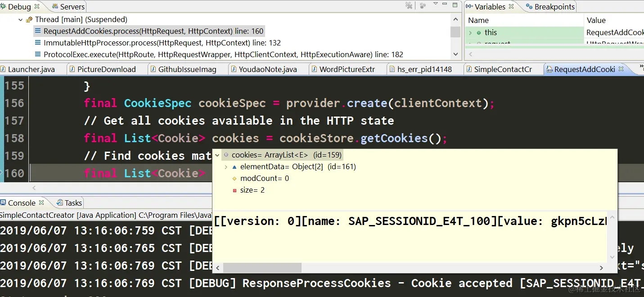The height and width of the screenshot is (297, 644).
Task: Open the GithubIssueImag editor tab
Action: tap(188, 69)
